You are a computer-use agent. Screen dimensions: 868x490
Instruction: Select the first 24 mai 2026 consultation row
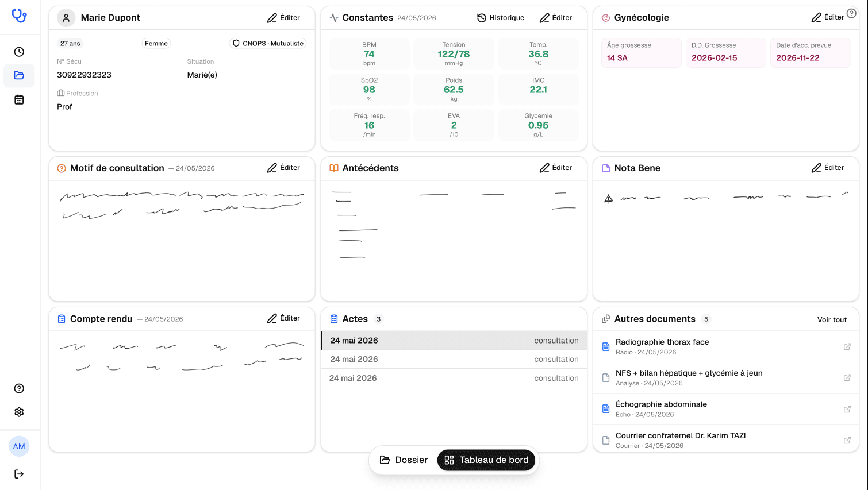click(x=454, y=341)
